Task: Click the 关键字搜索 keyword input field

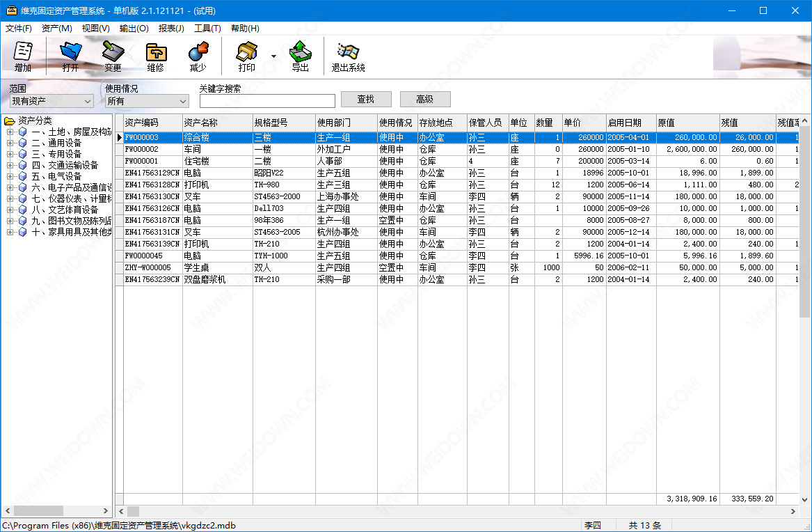Action: pos(267,102)
